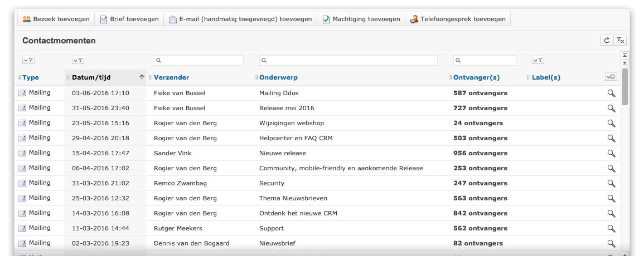The height and width of the screenshot is (256, 644).
Task: Click Machtiging toevoegen button
Action: coord(361,19)
